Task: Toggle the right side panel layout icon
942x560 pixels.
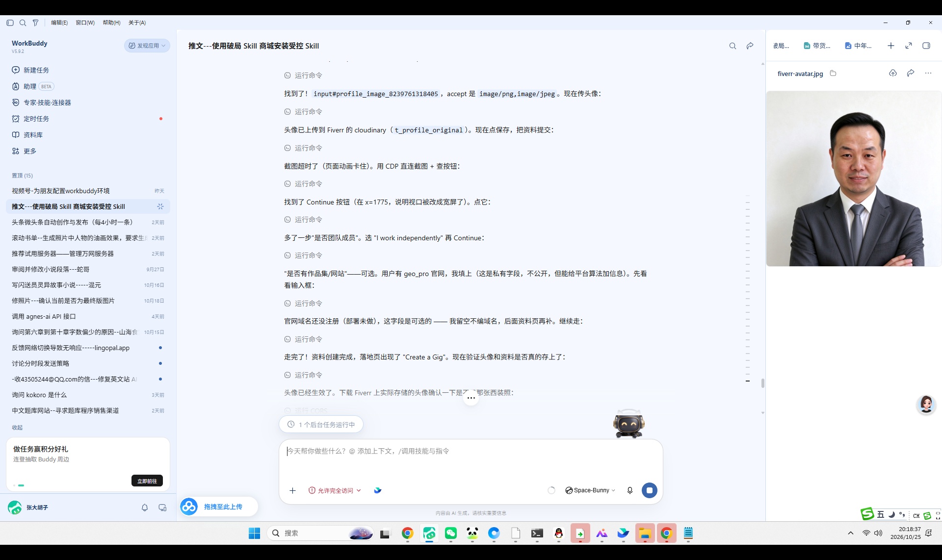Action: click(926, 46)
